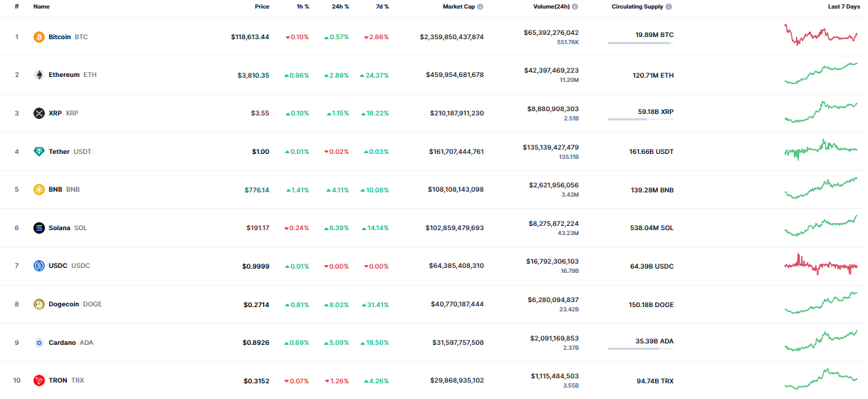868x399 pixels.
Task: Open Bitcoin's 7-day sparkline chart
Action: 821,35
